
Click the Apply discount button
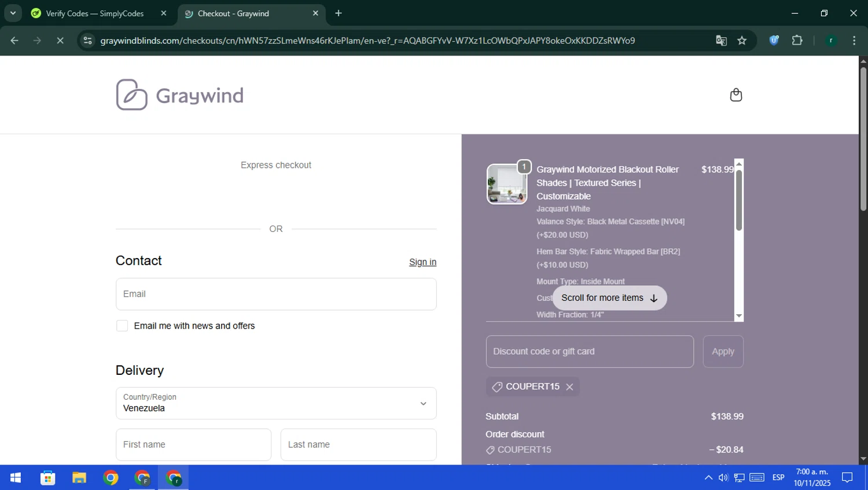coord(723,352)
